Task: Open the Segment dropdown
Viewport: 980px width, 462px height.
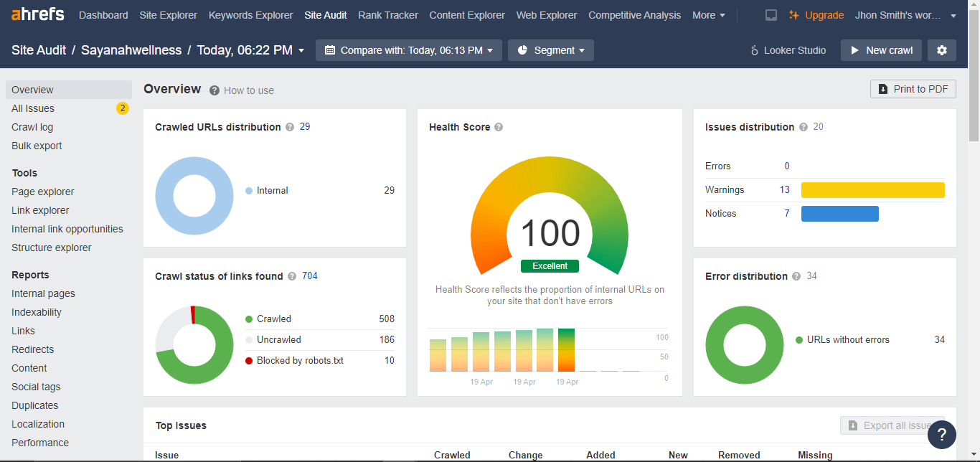Action: 551,50
